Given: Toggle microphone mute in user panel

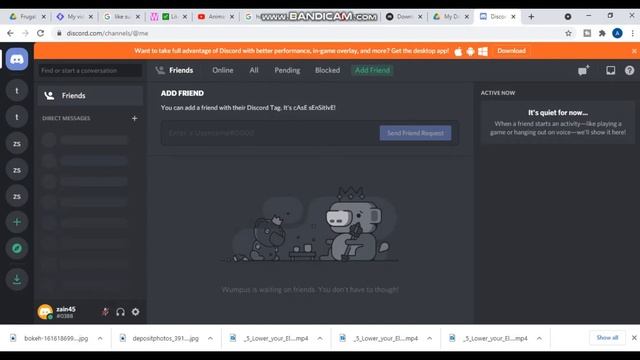Looking at the screenshot, I should pyautogui.click(x=105, y=312).
